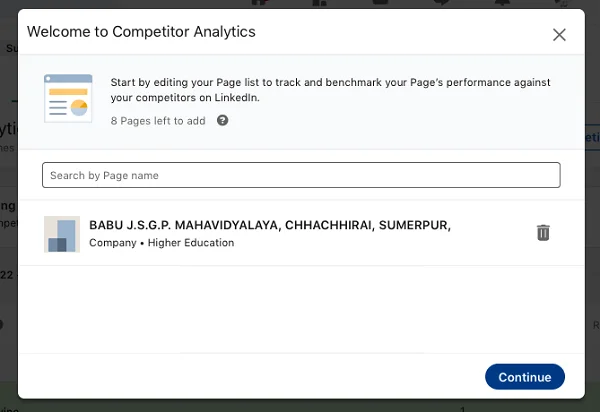
Task: Open the BABU J.S.G.P. Mahavidyalaya company logo
Action: tap(62, 233)
